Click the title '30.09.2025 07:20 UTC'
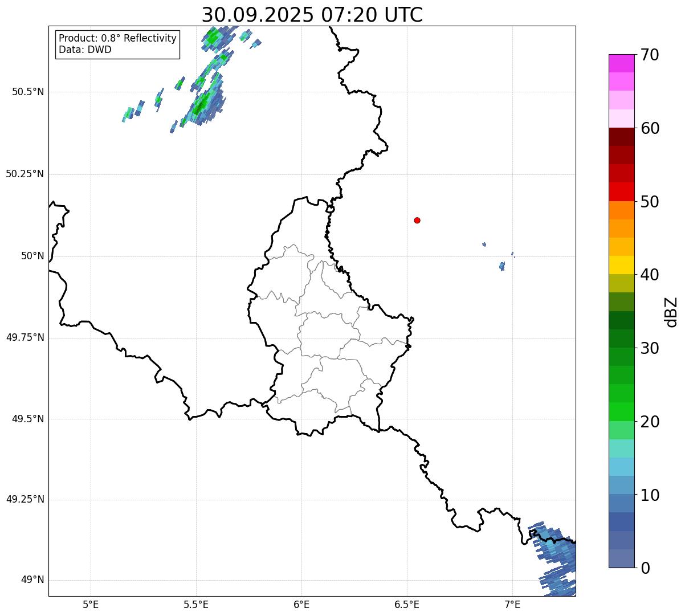The height and width of the screenshot is (616, 685). (x=312, y=15)
